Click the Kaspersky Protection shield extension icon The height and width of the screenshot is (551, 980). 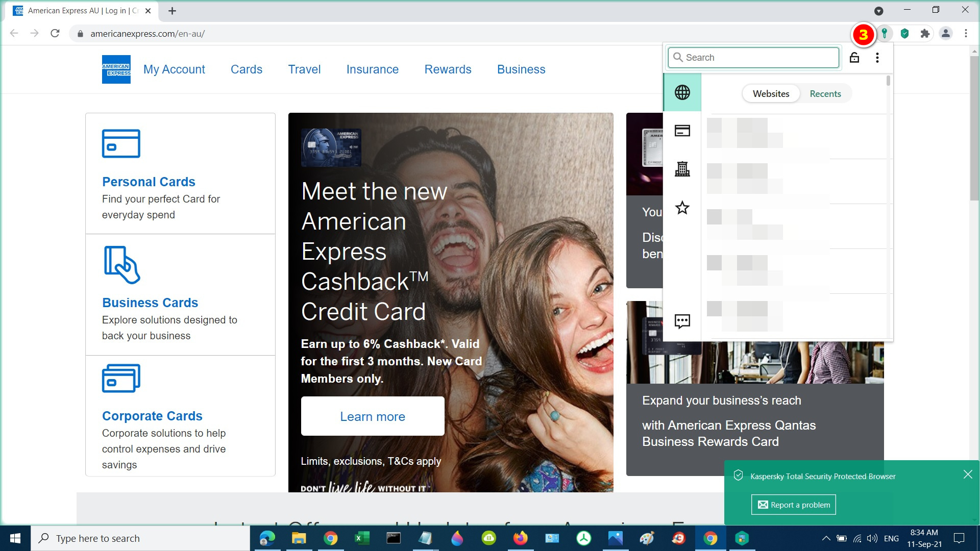click(904, 34)
